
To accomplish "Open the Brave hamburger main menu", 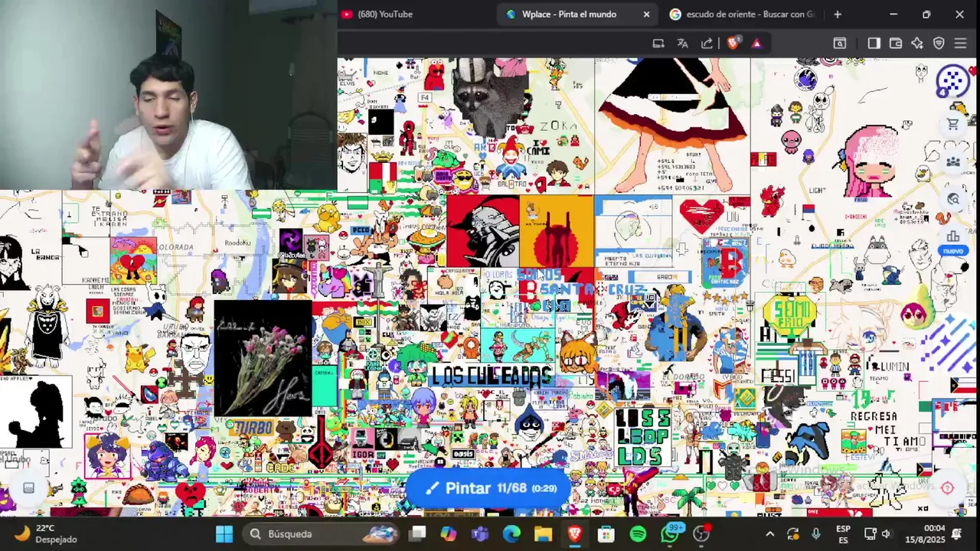I will (x=960, y=44).
